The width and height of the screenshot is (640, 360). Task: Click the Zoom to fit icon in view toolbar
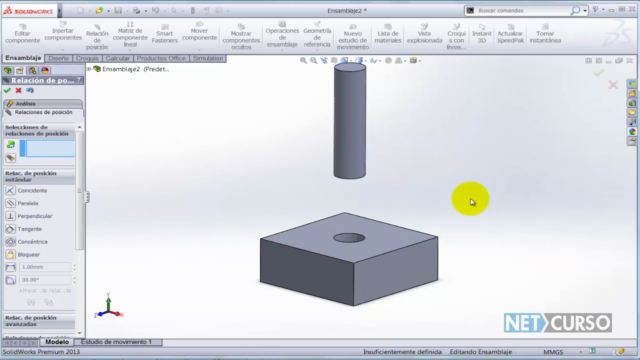[x=303, y=60]
